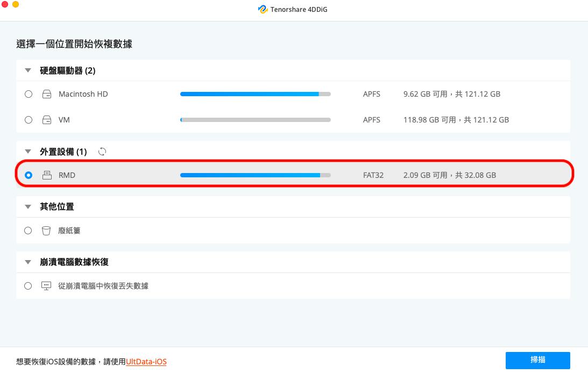Click the RMD USB drive icon
This screenshot has width=588, height=374.
pos(47,175)
